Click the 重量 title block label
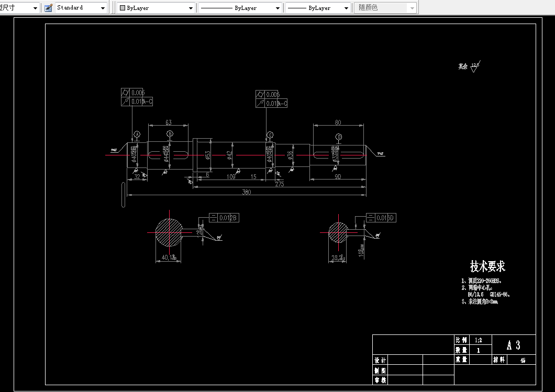The height and width of the screenshot is (392, 555). point(461,360)
